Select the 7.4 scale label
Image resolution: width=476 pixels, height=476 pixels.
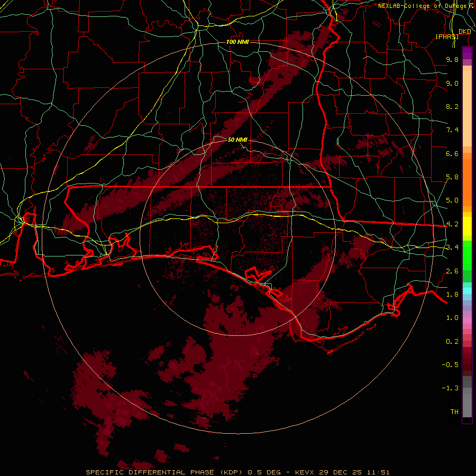tap(452, 130)
